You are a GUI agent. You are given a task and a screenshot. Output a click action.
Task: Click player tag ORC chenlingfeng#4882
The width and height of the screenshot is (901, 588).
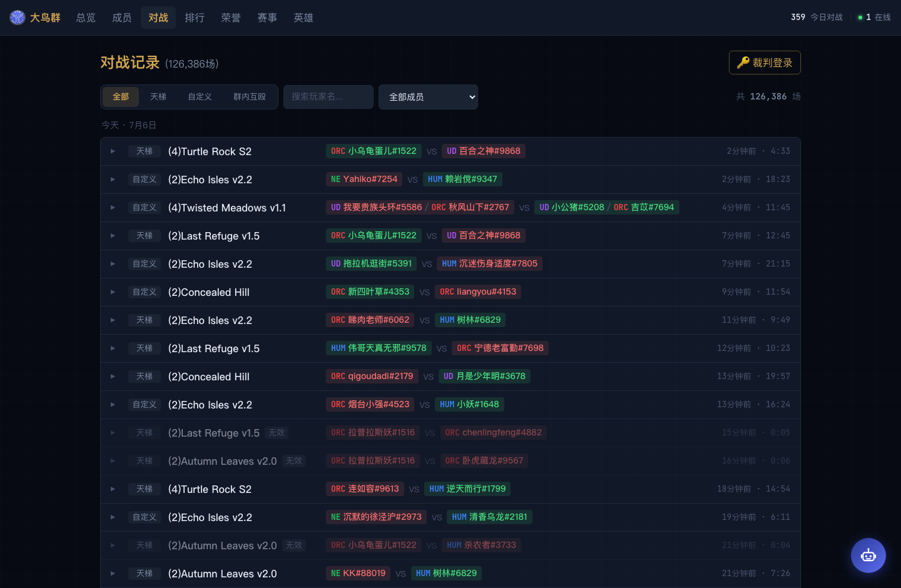point(493,432)
